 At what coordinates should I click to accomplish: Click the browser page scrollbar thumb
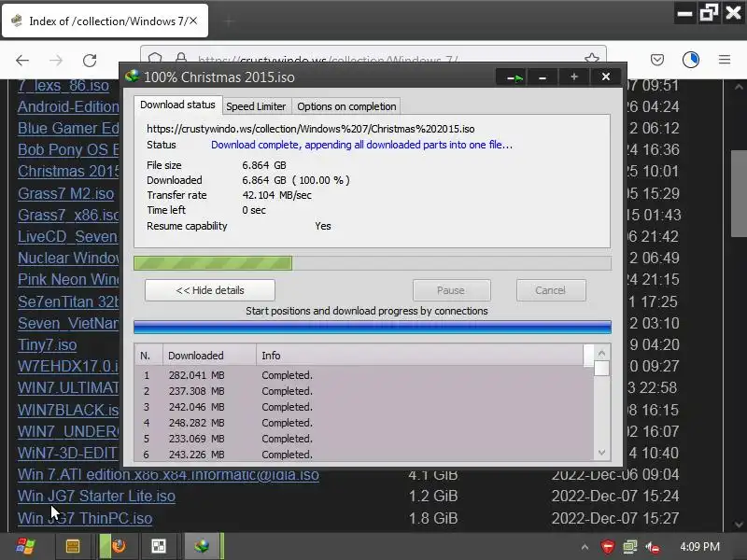tap(739, 194)
